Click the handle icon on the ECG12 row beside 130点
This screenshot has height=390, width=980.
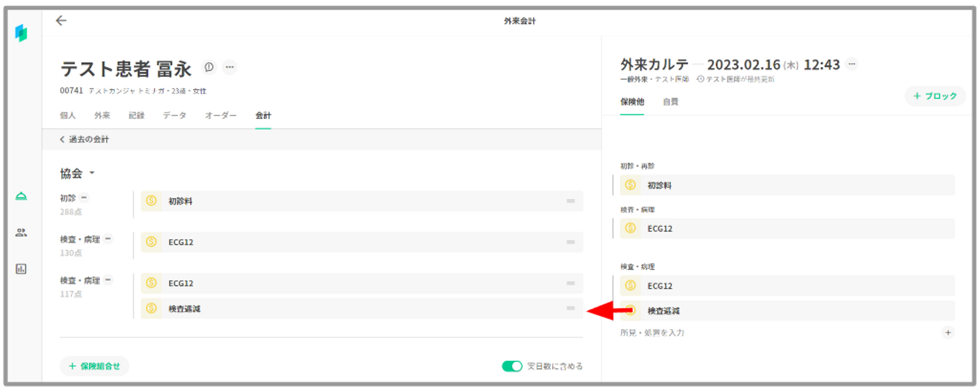(x=570, y=242)
